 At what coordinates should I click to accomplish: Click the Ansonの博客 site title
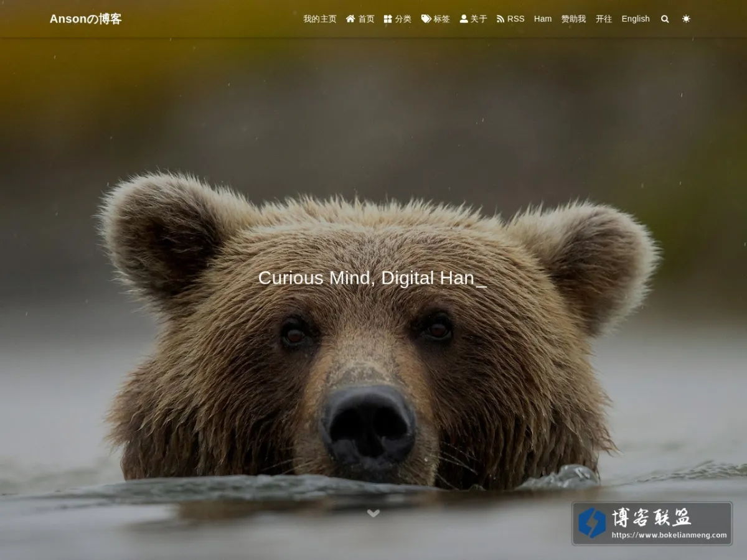click(86, 19)
